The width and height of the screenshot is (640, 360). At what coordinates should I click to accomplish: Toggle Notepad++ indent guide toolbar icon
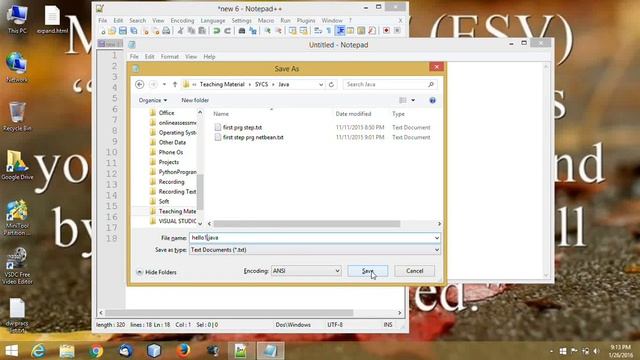(340, 31)
